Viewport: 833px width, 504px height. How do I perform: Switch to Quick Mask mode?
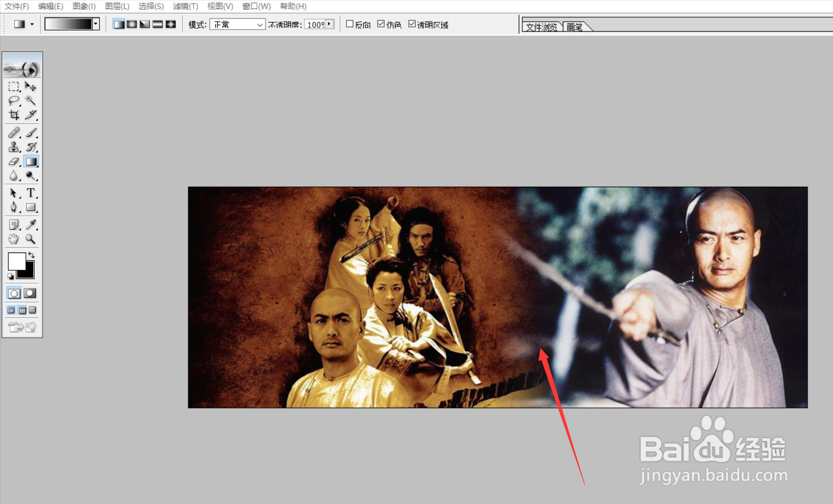coord(30,293)
